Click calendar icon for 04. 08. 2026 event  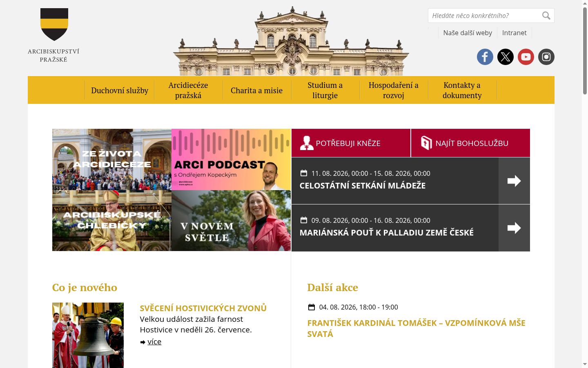(311, 307)
